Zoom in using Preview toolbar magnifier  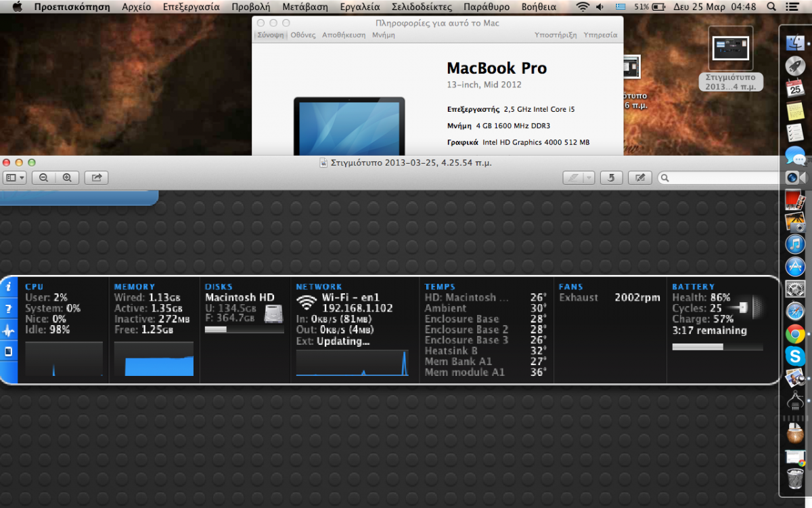pyautogui.click(x=67, y=177)
